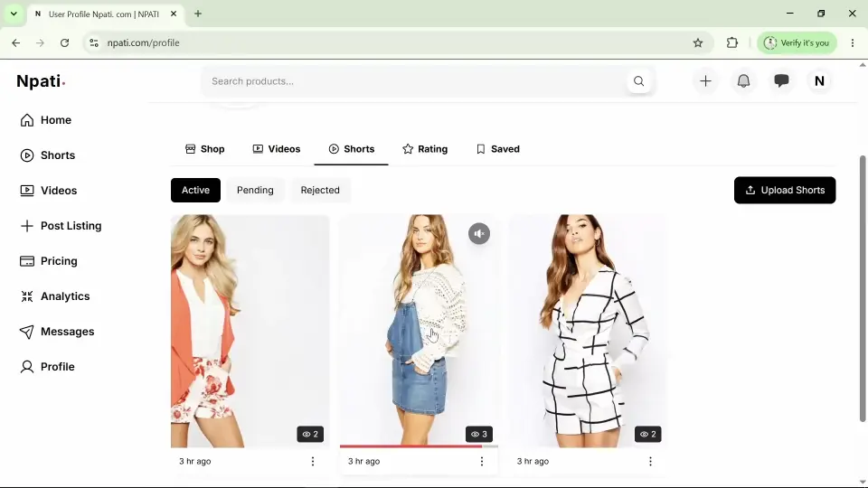View site information icon in address bar
868x488 pixels.
click(94, 42)
